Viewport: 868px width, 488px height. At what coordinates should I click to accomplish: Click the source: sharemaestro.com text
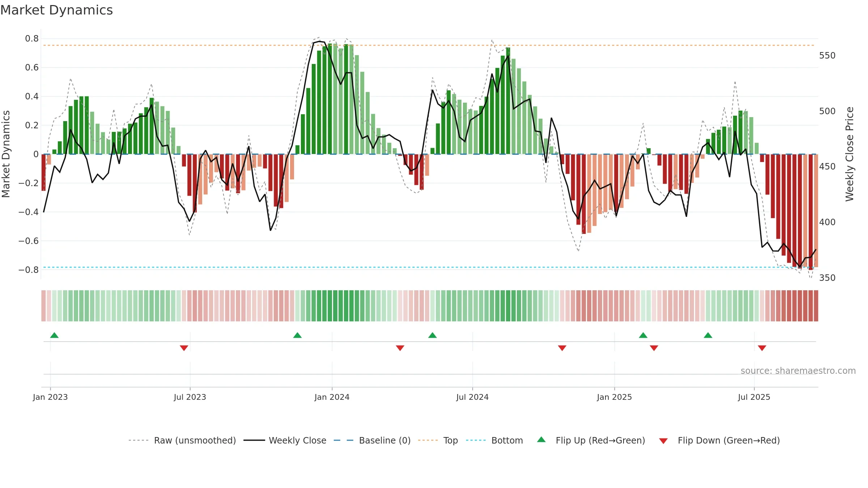[x=798, y=371]
